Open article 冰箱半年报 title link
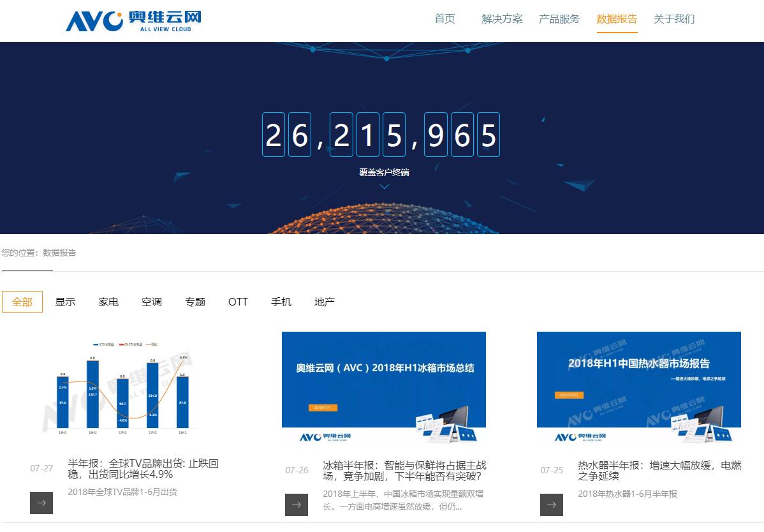 click(x=404, y=471)
